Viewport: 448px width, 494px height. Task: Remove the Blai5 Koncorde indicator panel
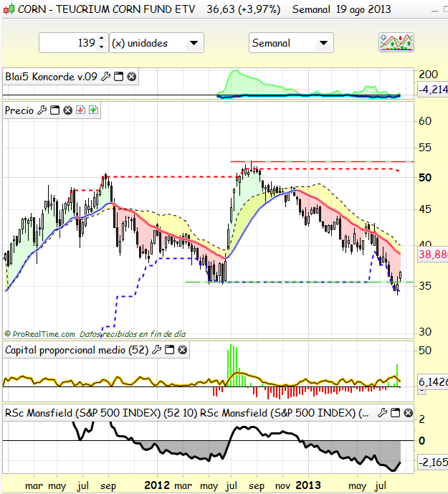pos(132,76)
